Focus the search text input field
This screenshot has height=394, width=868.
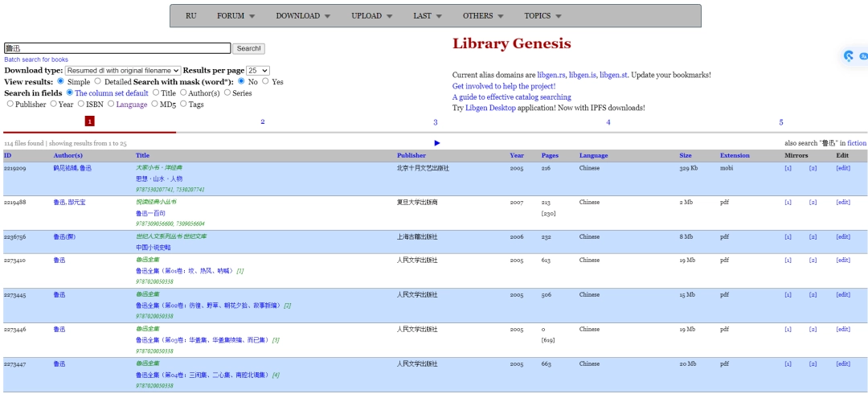point(117,49)
